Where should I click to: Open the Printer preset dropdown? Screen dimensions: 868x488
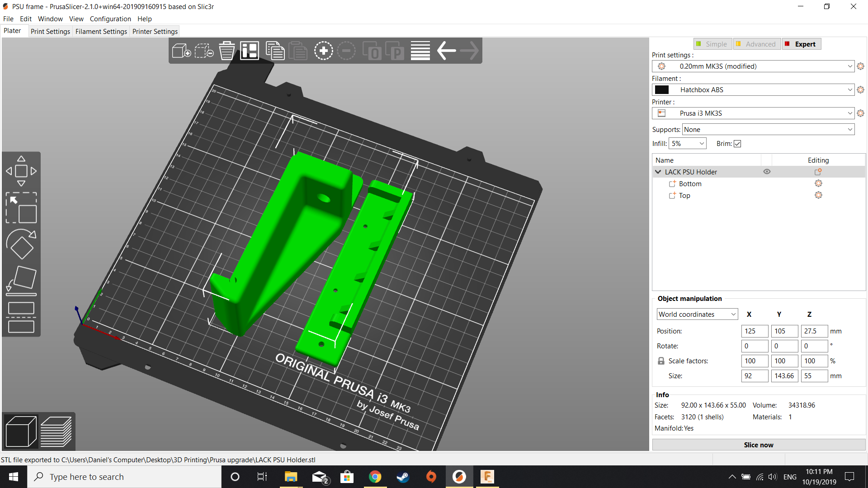pyautogui.click(x=753, y=113)
